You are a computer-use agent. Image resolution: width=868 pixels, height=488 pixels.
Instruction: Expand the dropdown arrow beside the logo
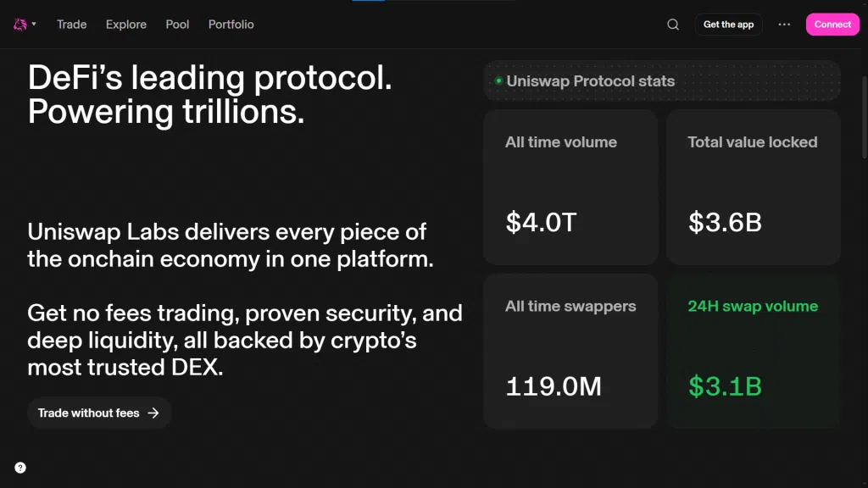[x=34, y=25]
